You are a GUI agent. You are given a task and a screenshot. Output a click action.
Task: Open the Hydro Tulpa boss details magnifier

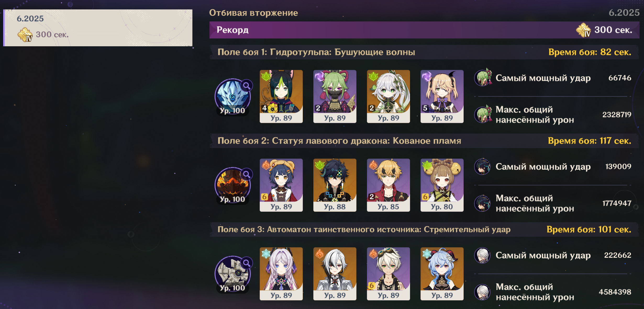point(246,85)
